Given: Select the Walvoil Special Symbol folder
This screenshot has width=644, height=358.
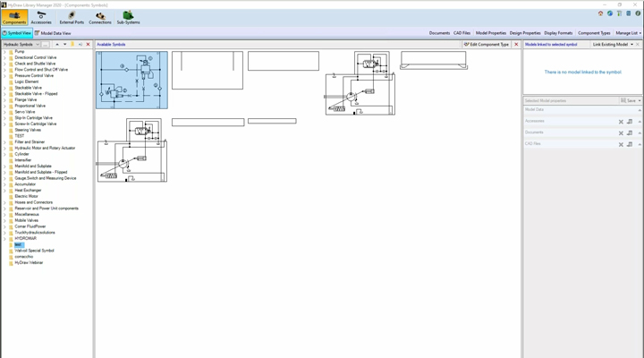Looking at the screenshot, I should pos(34,251).
